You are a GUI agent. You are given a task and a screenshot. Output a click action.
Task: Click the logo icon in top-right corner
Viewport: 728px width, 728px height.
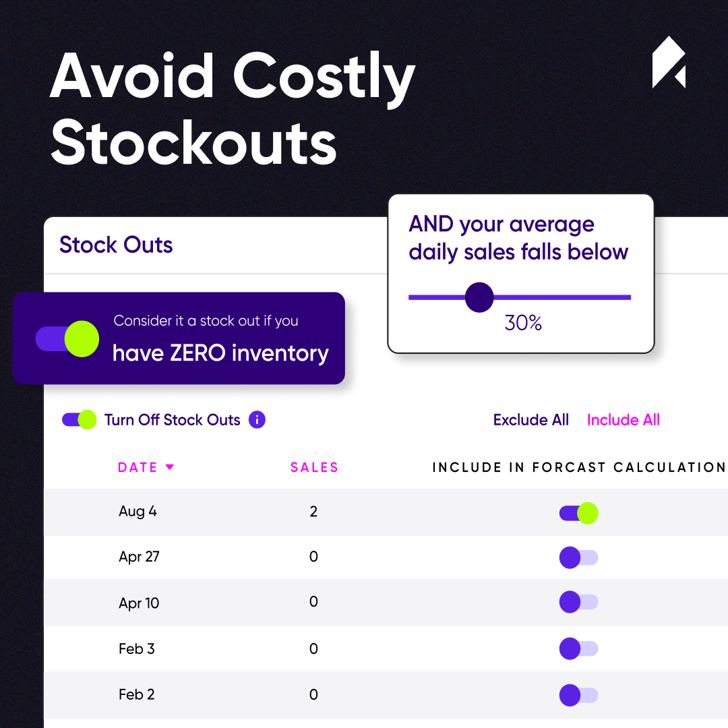coord(669,62)
